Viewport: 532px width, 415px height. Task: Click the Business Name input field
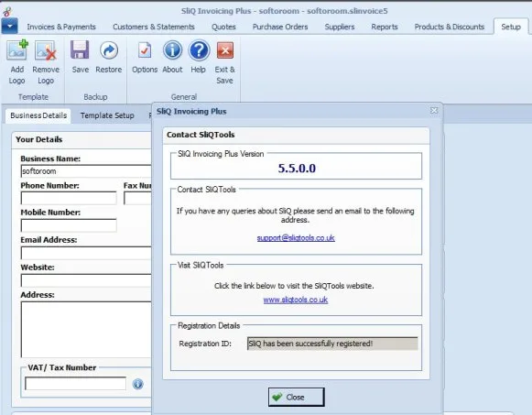click(x=86, y=171)
